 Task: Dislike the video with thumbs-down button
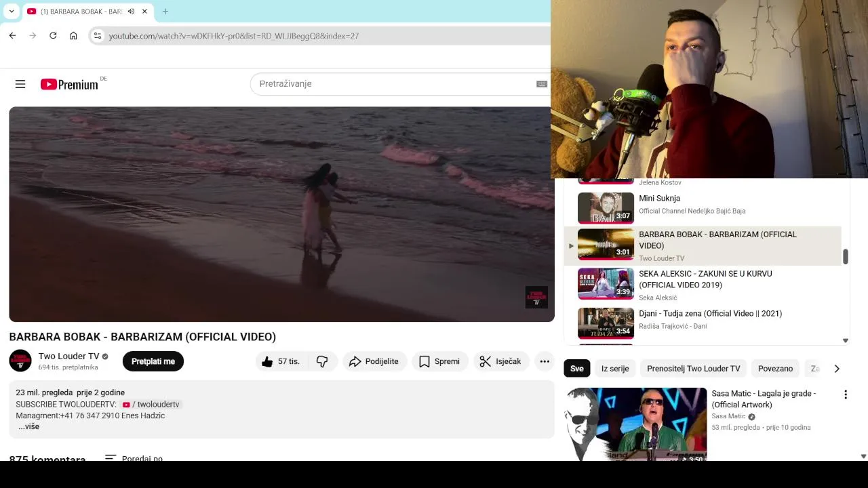pos(322,361)
